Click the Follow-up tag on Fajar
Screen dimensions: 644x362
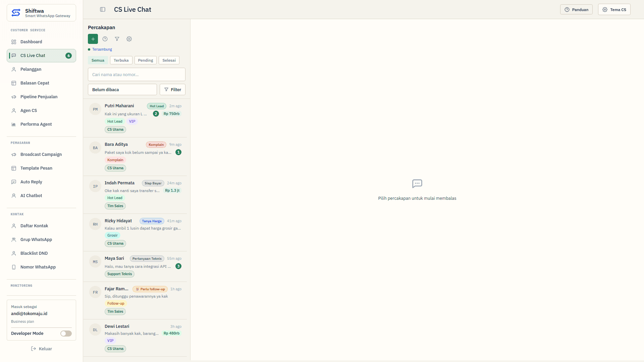(x=116, y=303)
